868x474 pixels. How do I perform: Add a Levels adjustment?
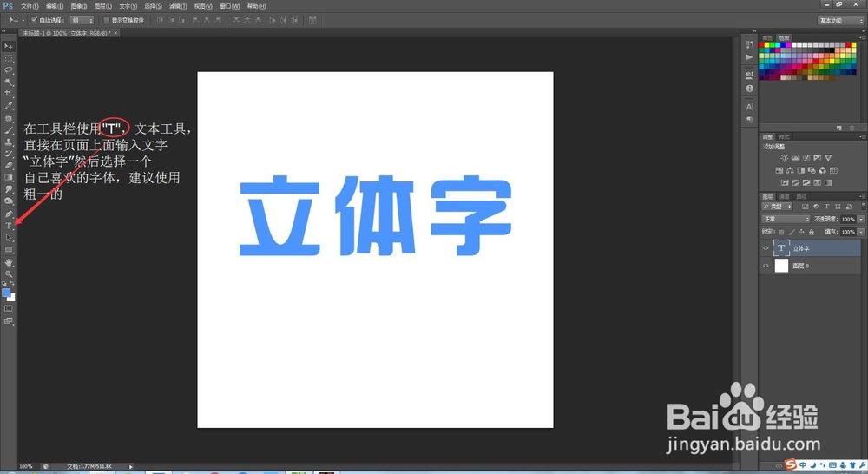tap(795, 158)
